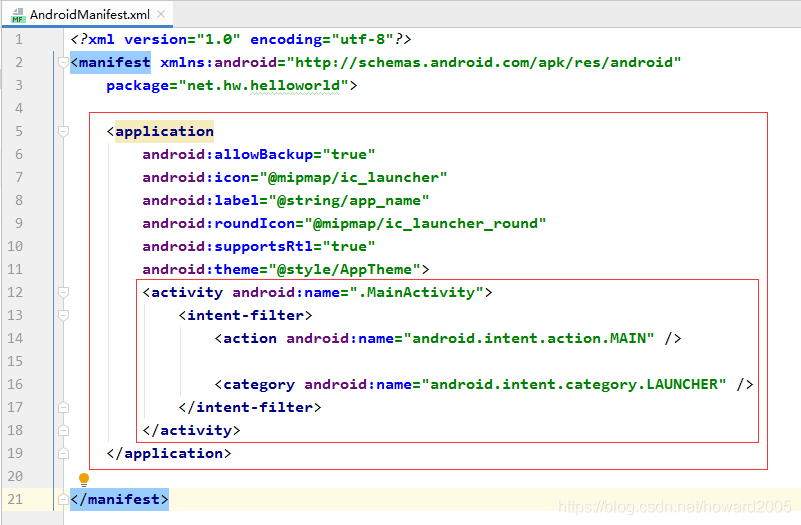Click the closing </manifest> tag

(119, 499)
